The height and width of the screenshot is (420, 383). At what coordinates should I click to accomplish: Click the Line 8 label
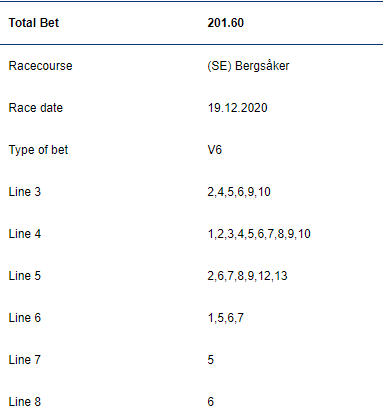[x=25, y=402]
